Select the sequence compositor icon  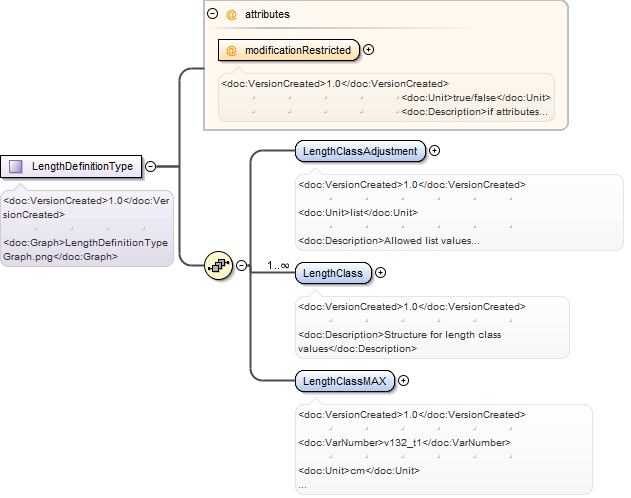(x=219, y=265)
